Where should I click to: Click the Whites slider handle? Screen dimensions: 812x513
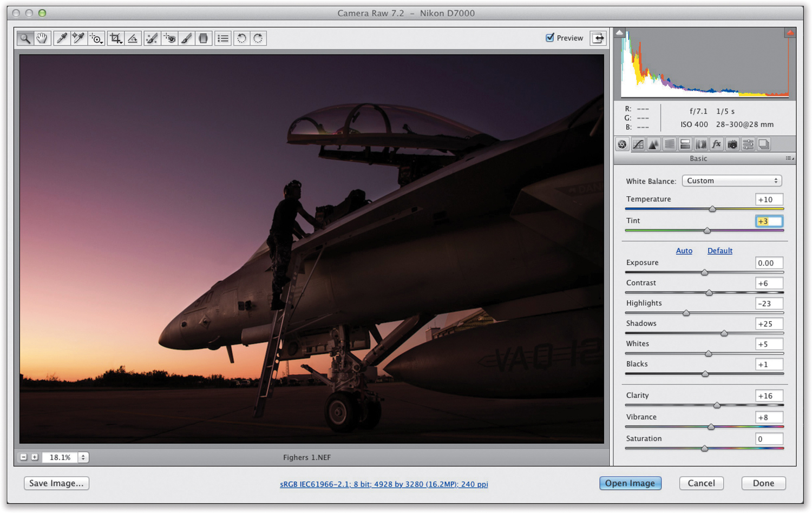pyautogui.click(x=709, y=353)
